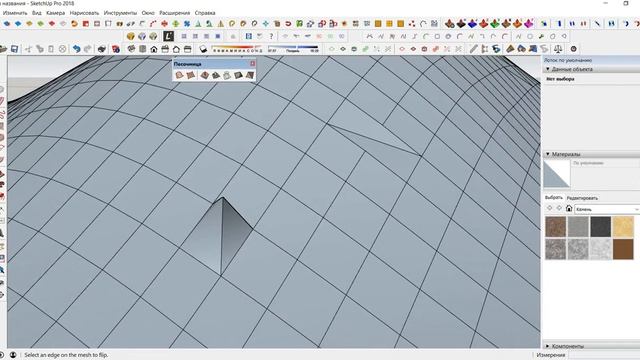Image resolution: width=640 pixels, height=360 pixels.
Task: Adjust the shadow date slider
Action: click(237, 49)
